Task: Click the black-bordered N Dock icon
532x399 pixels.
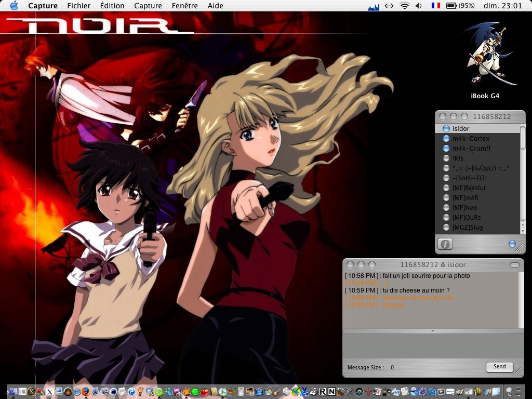Action: pos(332,392)
